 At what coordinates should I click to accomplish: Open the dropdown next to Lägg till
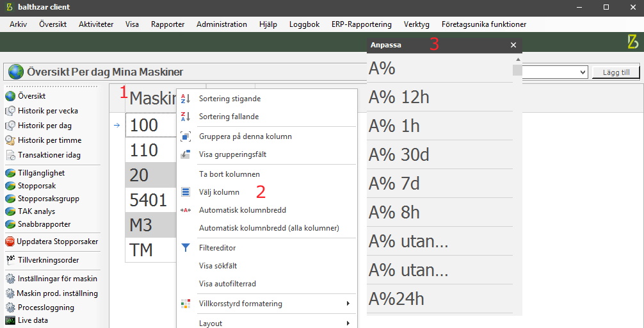583,72
